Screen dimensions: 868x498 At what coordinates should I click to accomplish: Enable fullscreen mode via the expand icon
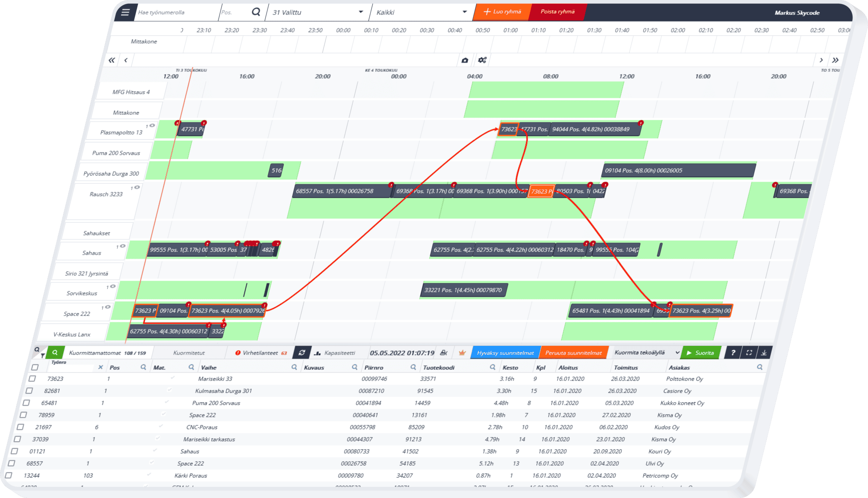click(x=750, y=352)
